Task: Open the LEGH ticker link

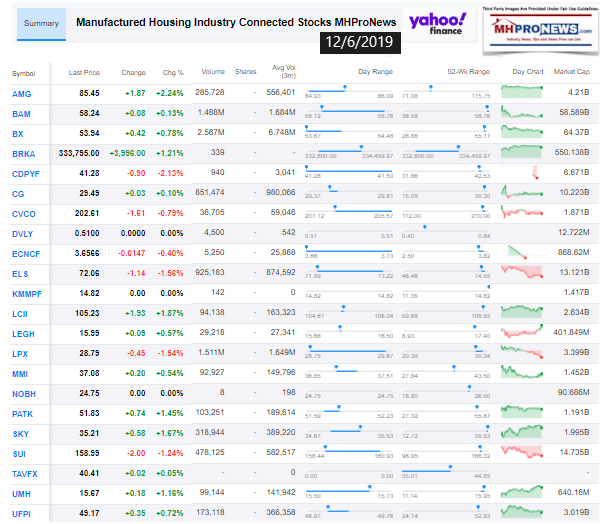Action: click(x=23, y=334)
